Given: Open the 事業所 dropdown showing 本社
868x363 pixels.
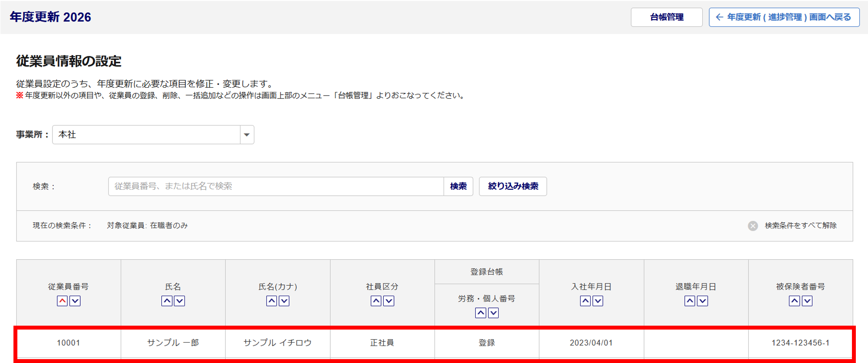Looking at the screenshot, I should click(146, 135).
